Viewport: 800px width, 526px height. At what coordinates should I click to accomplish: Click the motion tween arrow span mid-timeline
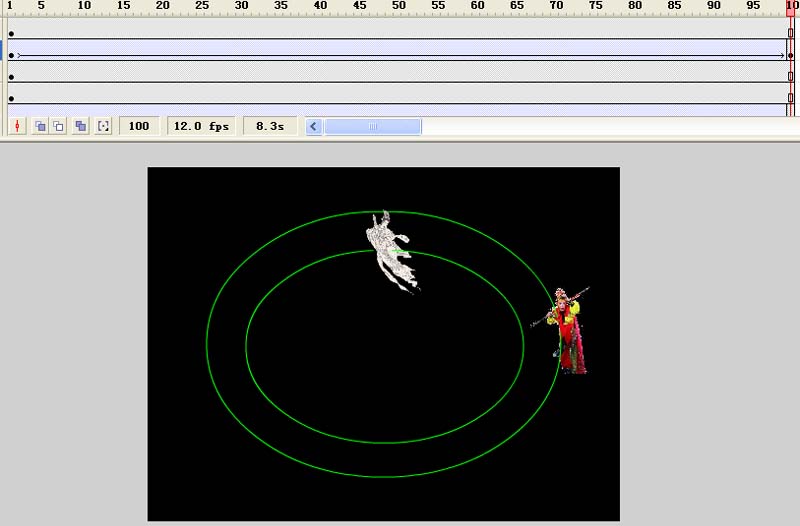pos(401,56)
